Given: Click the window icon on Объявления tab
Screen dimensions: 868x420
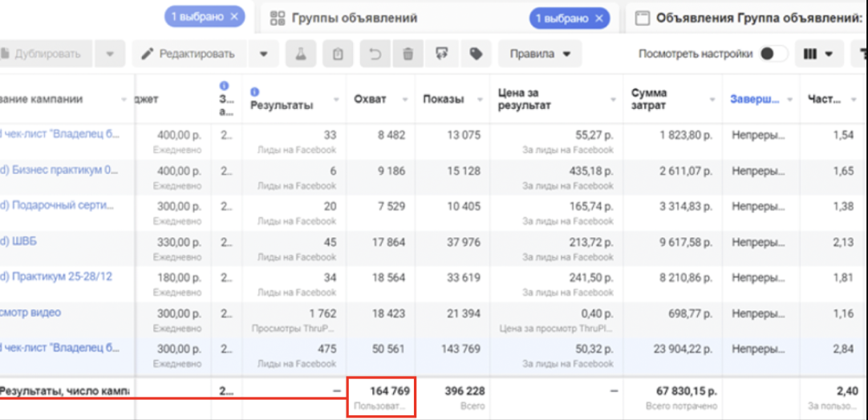Looking at the screenshot, I should pyautogui.click(x=642, y=18).
